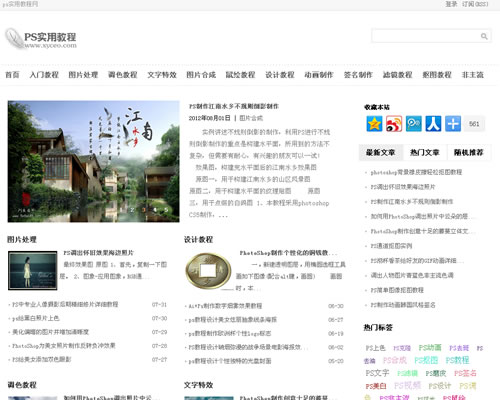
Task: Open the PhotoShop制作个性化的铜钱 article title
Action: (x=288, y=253)
